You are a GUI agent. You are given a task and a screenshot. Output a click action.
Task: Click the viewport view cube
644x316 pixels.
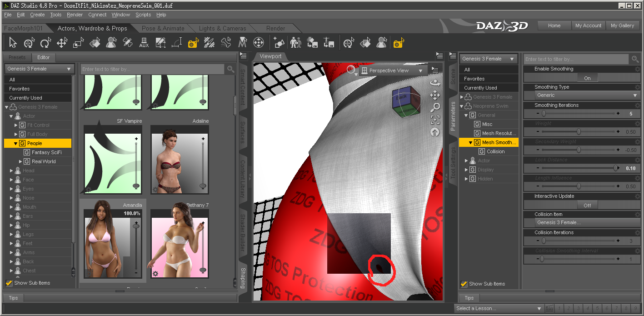(x=406, y=102)
